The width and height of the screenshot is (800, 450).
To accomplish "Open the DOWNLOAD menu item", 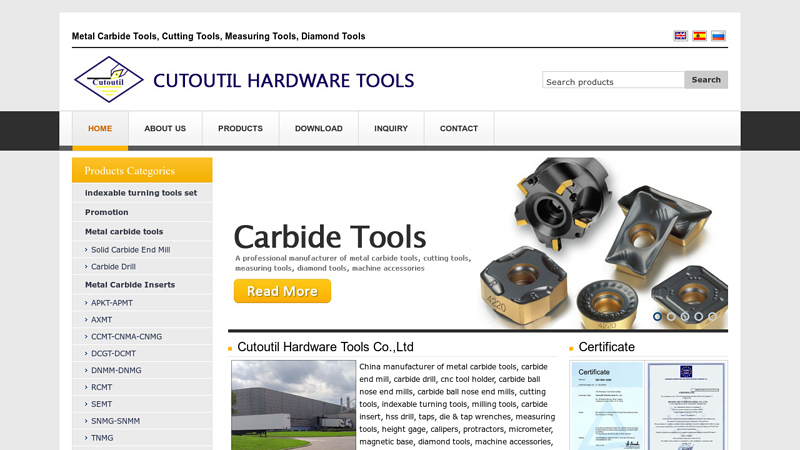I will 318,129.
